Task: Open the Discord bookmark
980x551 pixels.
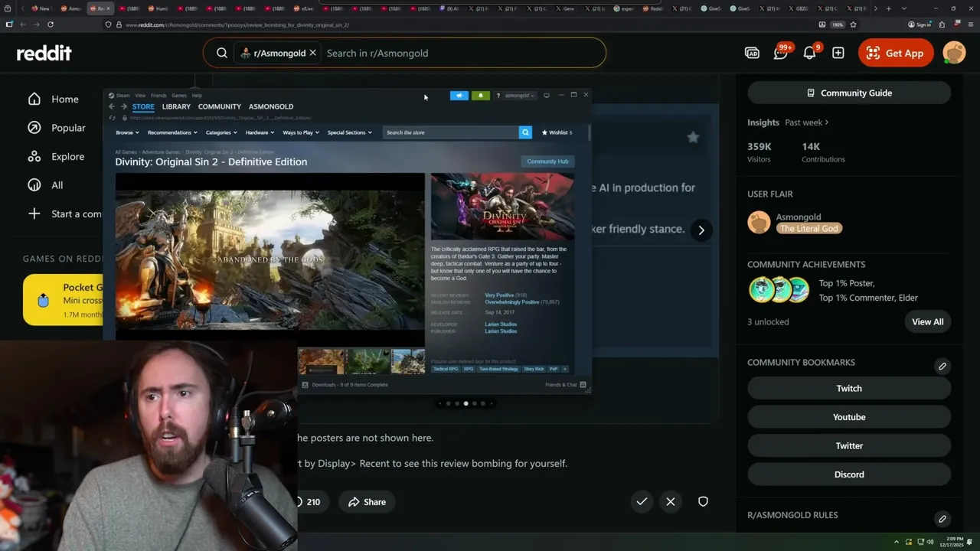Action: pyautogui.click(x=849, y=474)
